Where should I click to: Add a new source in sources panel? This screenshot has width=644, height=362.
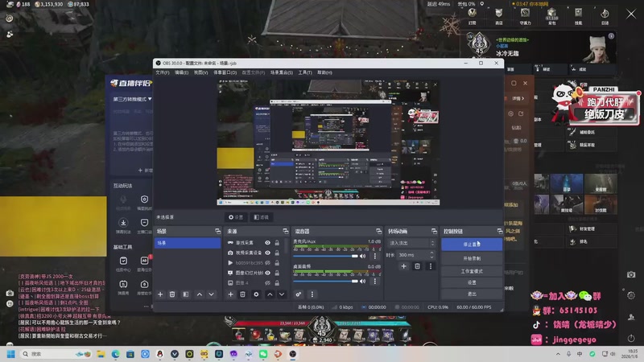(230, 294)
